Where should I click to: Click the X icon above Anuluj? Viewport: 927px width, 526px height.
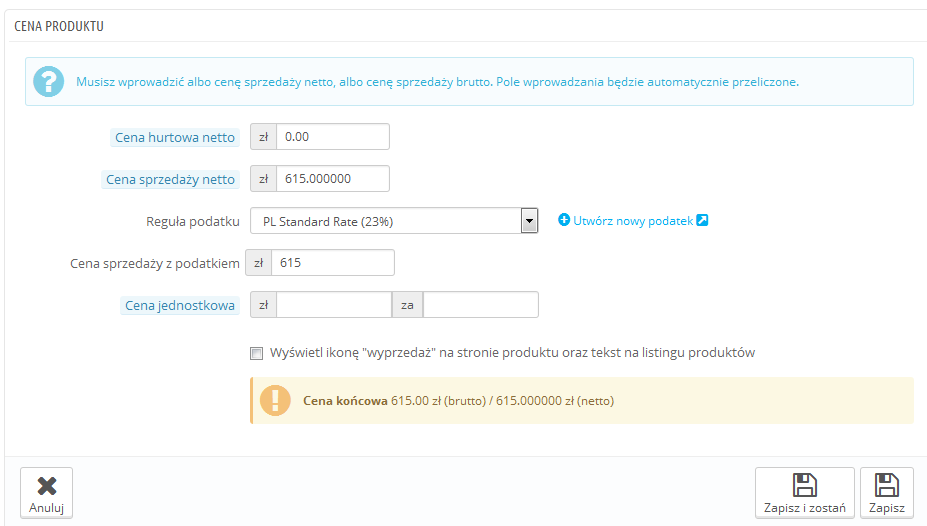point(46,486)
